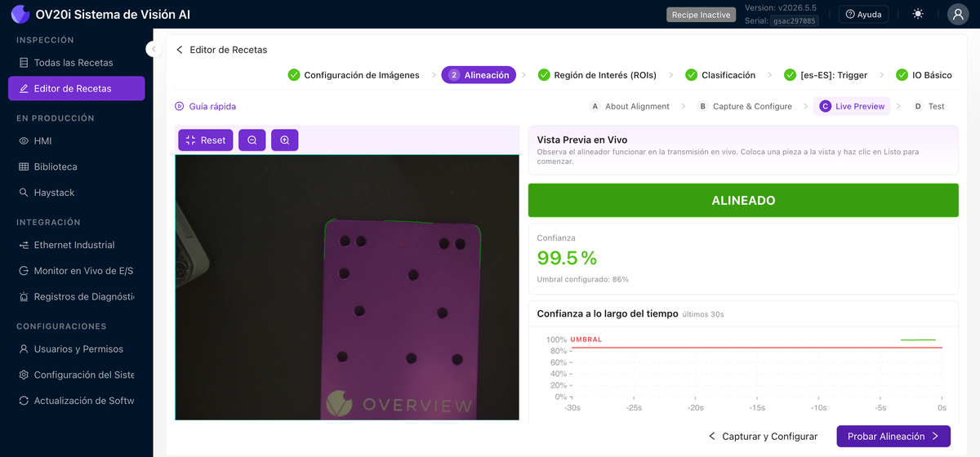
Task: Collapse the sidebar with the chevron handle
Action: pos(153,49)
